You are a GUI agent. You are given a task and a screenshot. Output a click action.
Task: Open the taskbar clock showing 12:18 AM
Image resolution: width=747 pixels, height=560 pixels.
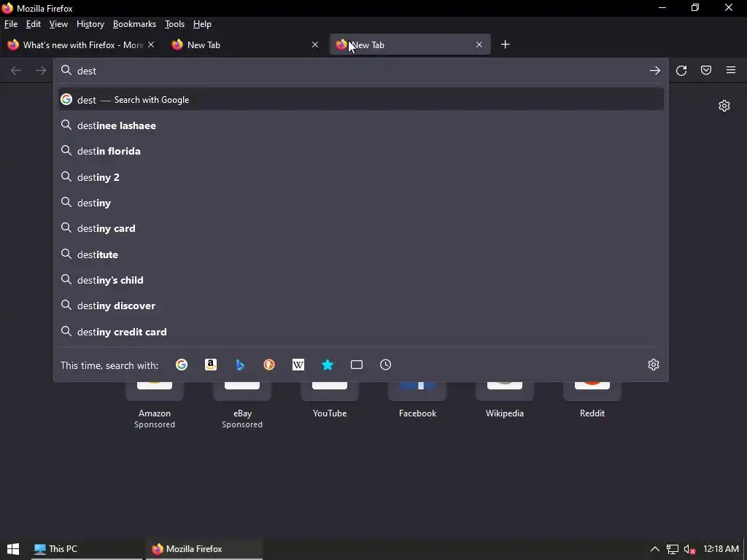[721, 549]
